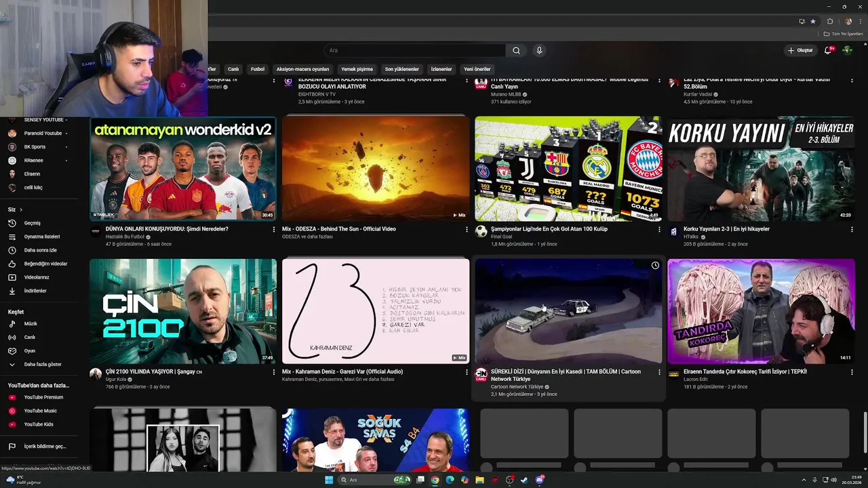Click Şampiyonlar Ligi'nde En Çok Gol title

tap(549, 229)
